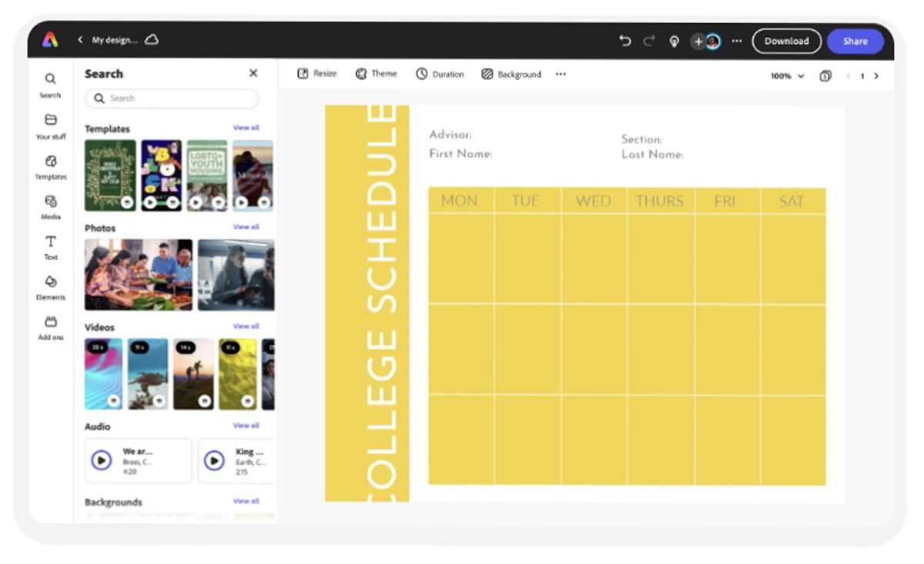View all Photos results
Screen dimensions: 924x564
click(246, 226)
